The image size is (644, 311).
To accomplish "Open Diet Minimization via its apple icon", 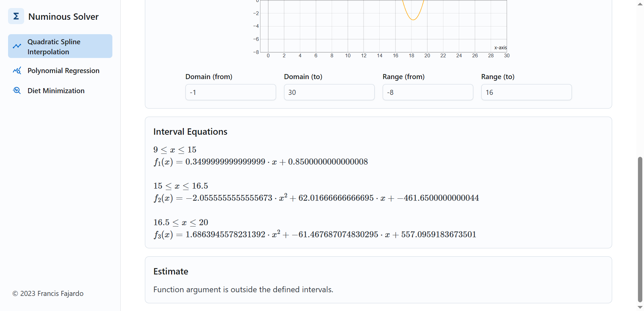I will [x=16, y=90].
